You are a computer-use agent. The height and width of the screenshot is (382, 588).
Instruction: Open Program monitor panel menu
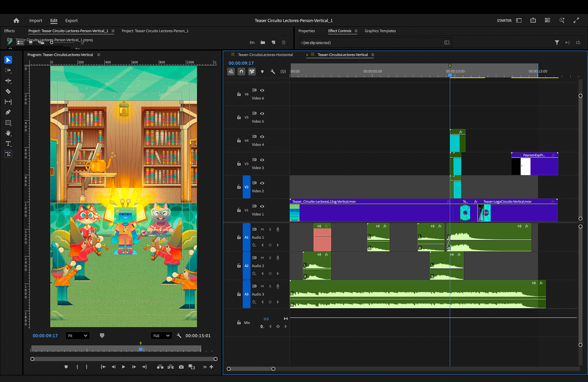[x=99, y=55]
